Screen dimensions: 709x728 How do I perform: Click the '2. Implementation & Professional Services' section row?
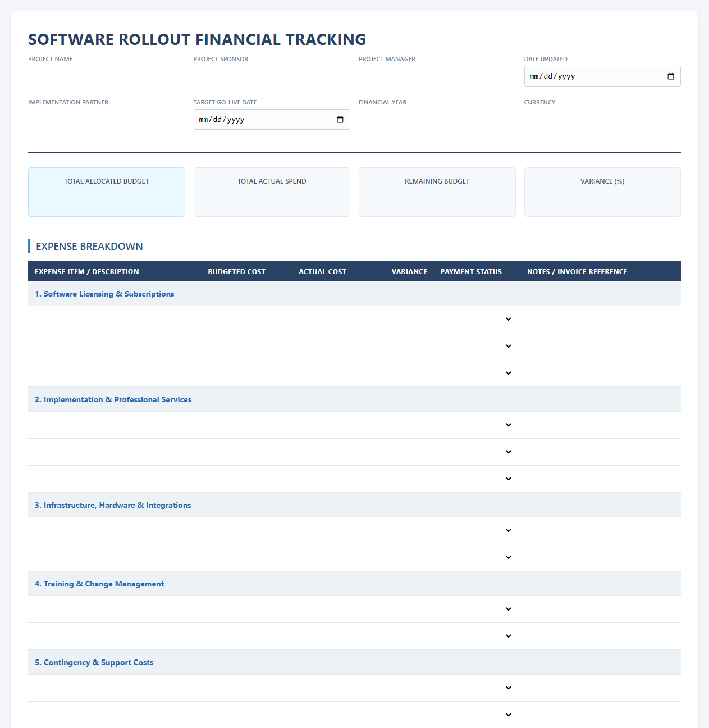354,399
